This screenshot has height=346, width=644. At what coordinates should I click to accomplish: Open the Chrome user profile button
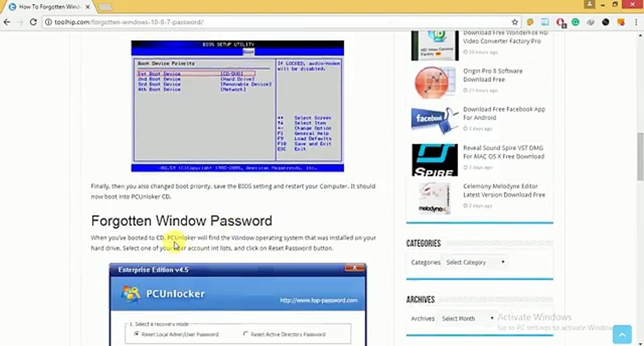[x=590, y=4]
